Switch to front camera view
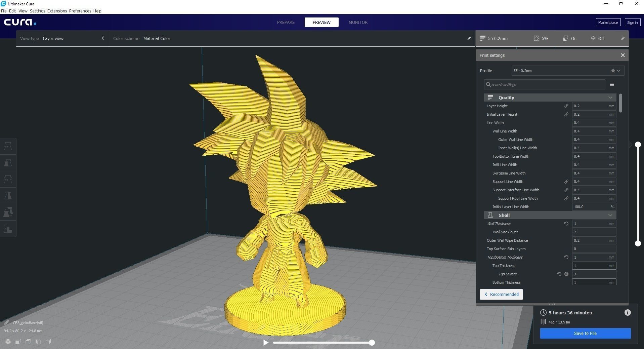 coord(18,342)
